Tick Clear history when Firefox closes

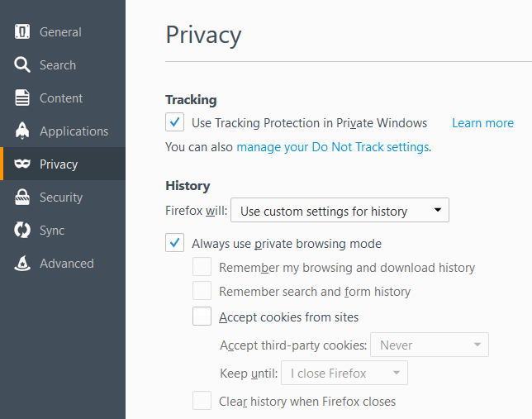click(202, 400)
